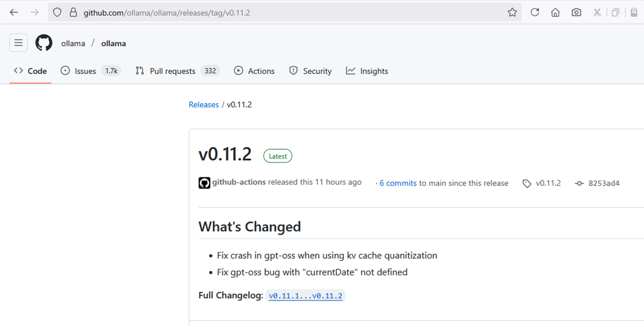This screenshot has width=644, height=326.
Task: Click the Issues count badge 1.7k
Action: click(x=111, y=71)
